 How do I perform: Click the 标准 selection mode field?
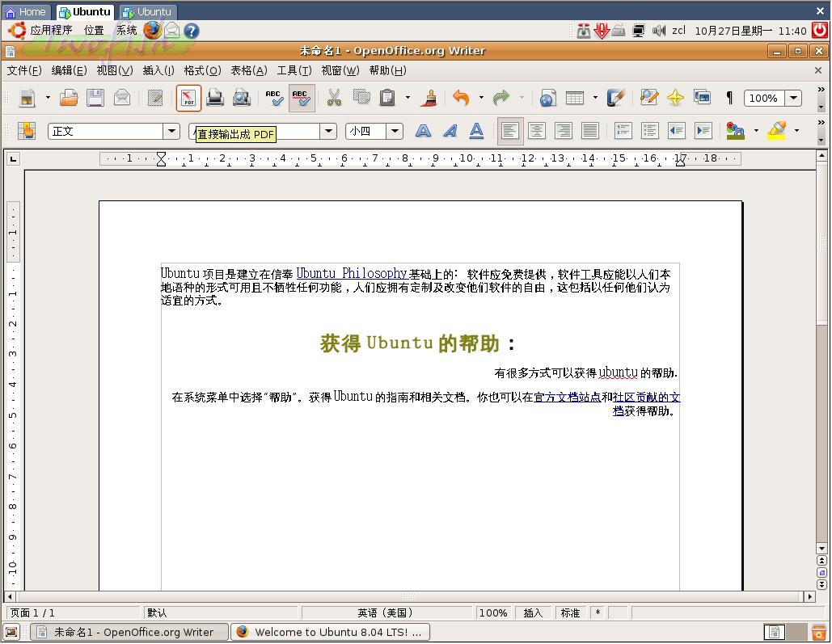point(570,613)
